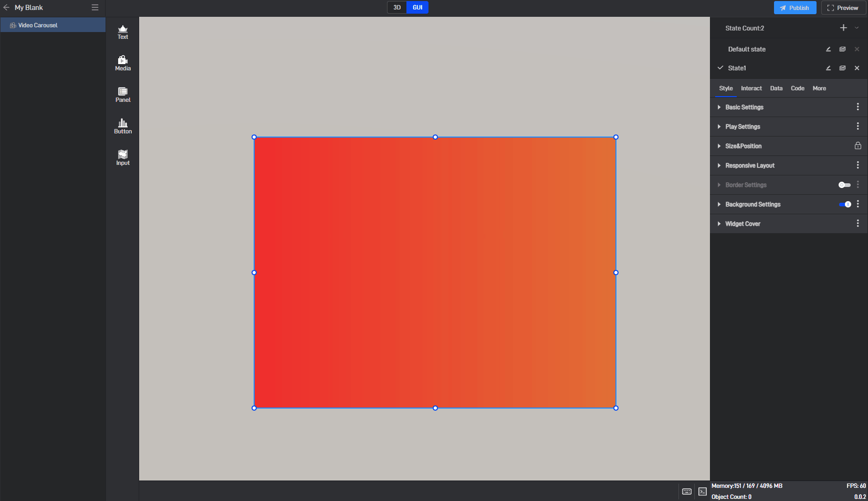This screenshot has height=501, width=868.
Task: Open the Button widget category
Action: coord(123,127)
